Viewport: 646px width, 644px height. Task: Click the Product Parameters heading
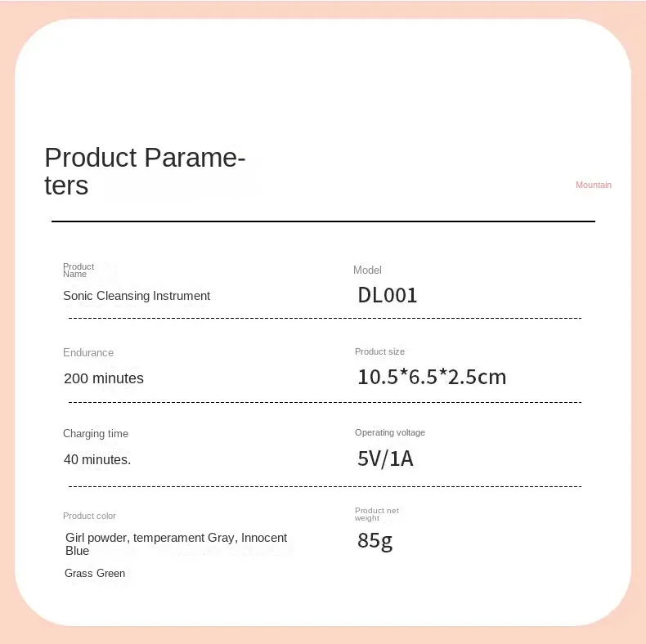[x=145, y=171]
